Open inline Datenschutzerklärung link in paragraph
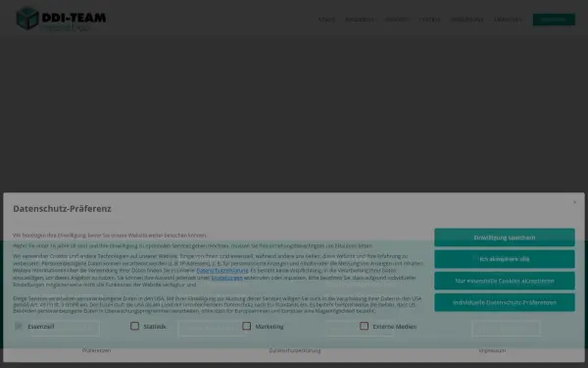Screen dimensions: 588x368 [x=222, y=271]
